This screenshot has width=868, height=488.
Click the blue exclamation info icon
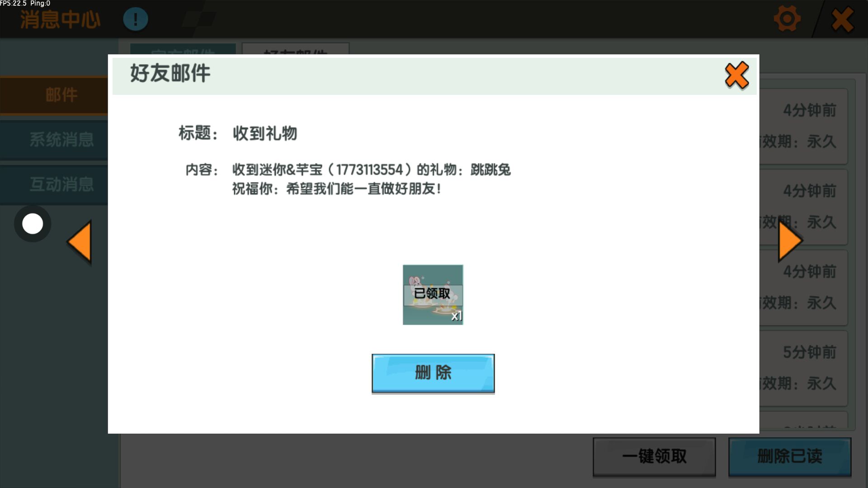(135, 19)
